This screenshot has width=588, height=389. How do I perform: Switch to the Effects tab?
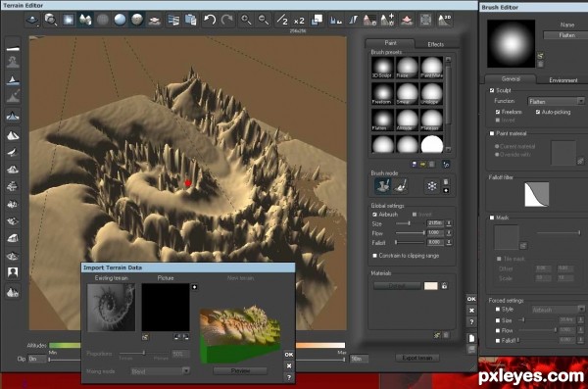(x=436, y=44)
